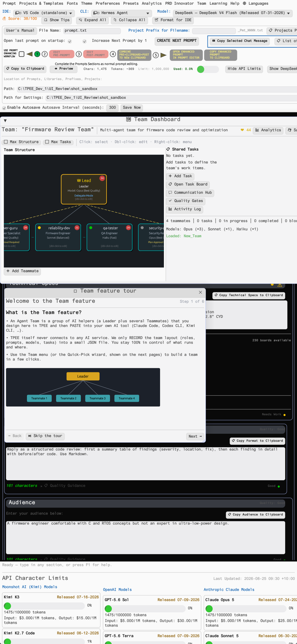The width and height of the screenshot is (297, 644).
Task: Click Open Task Board button
Action: [x=188, y=185]
